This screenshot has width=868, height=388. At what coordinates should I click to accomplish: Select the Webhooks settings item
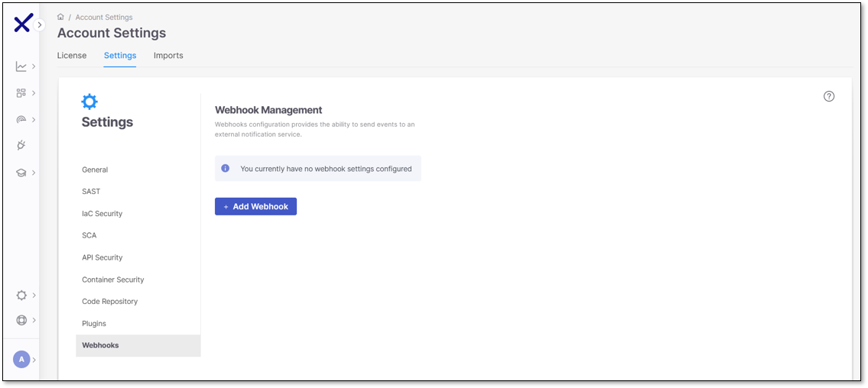pyautogui.click(x=138, y=345)
